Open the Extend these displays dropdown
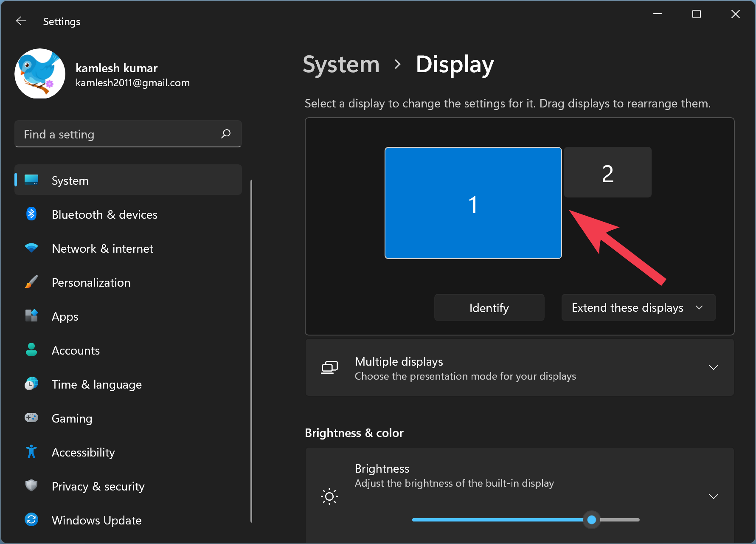The image size is (756, 544). pos(638,307)
